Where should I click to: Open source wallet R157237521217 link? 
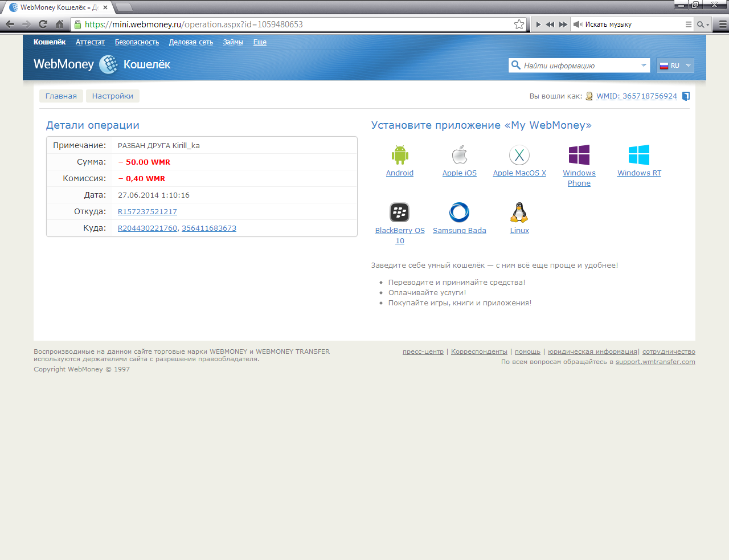click(148, 212)
